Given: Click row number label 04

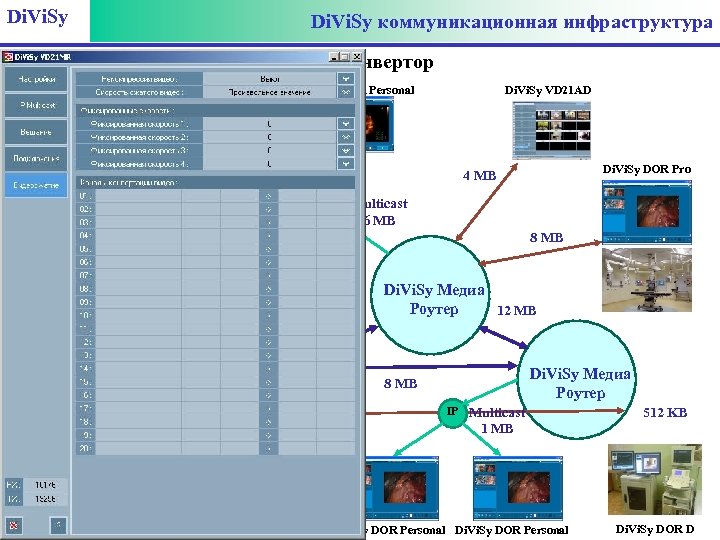Looking at the screenshot, I should (85, 236).
